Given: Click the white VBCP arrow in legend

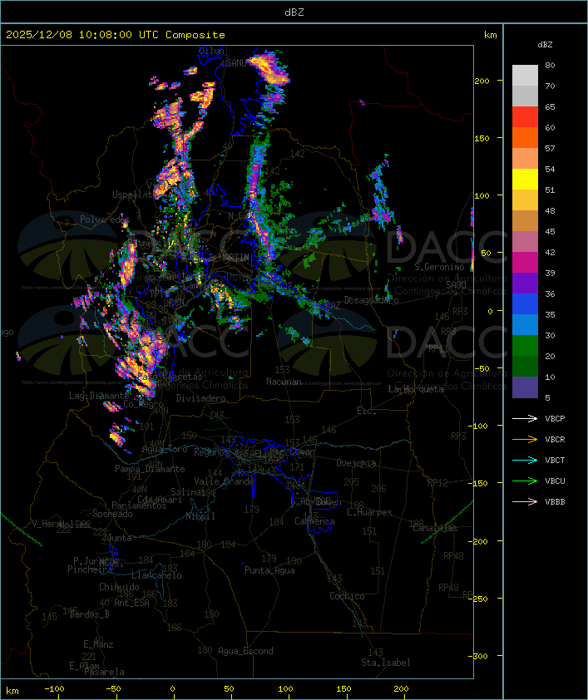Looking at the screenshot, I should (x=525, y=418).
